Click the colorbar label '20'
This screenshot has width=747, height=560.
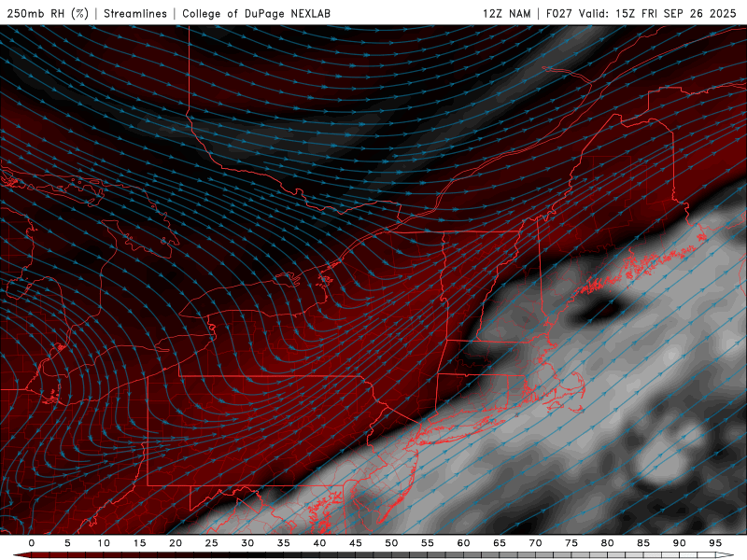[176, 543]
